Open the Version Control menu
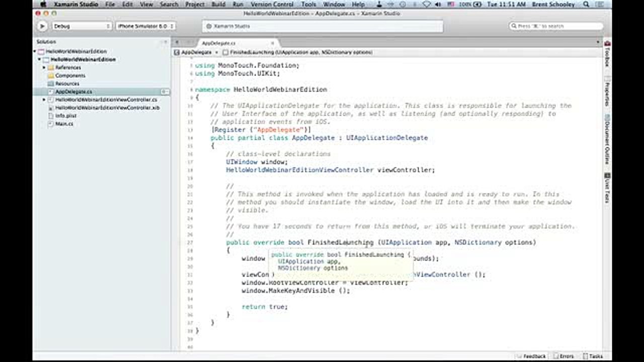 (x=272, y=4)
